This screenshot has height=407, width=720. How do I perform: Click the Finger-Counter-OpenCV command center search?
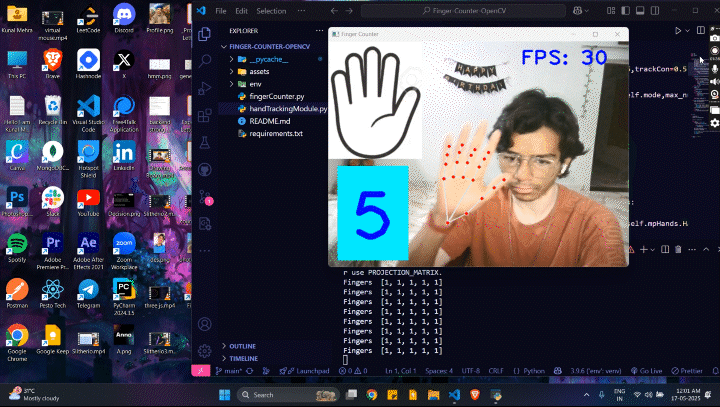coord(463,11)
